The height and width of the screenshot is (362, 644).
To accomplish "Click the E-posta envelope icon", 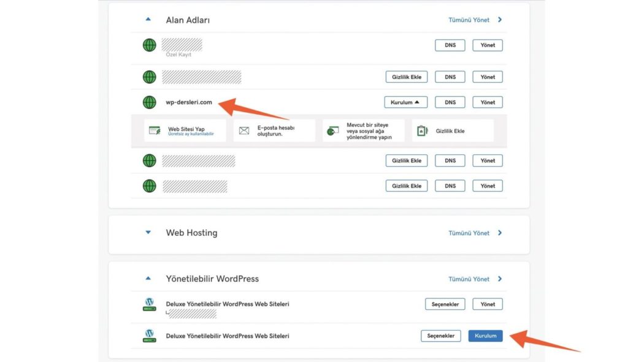I will pyautogui.click(x=244, y=131).
